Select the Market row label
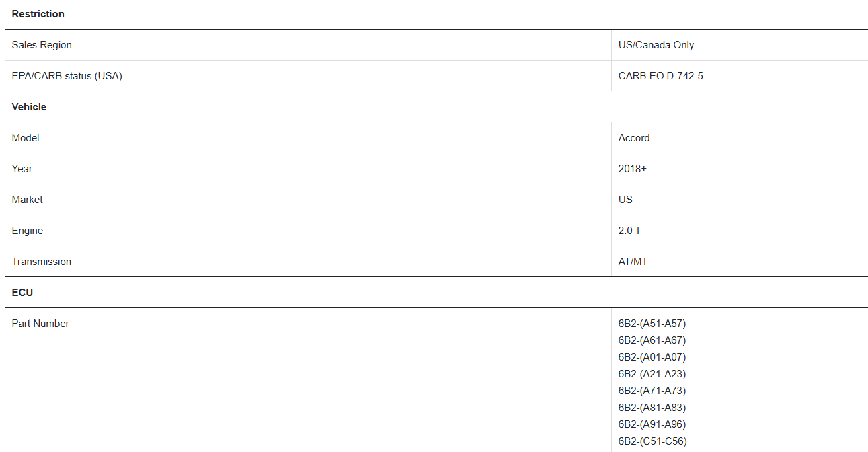This screenshot has height=452, width=868. tap(28, 200)
